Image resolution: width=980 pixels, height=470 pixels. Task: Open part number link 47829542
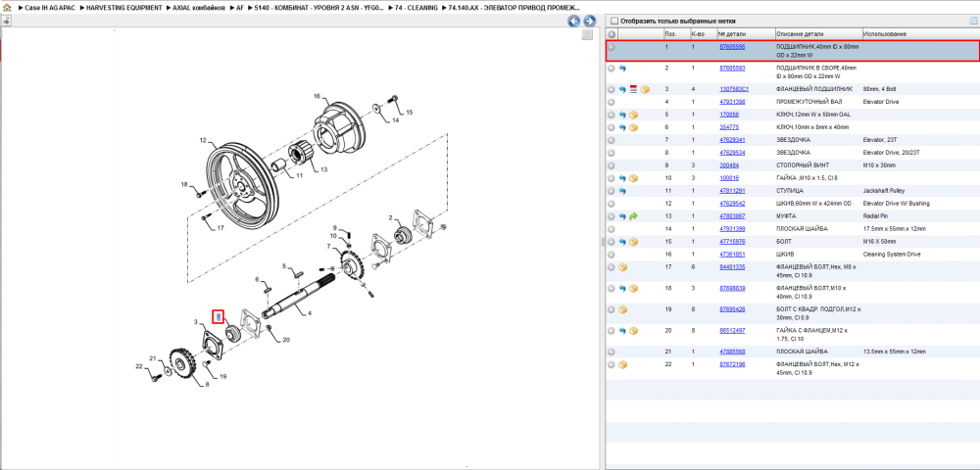click(732, 204)
